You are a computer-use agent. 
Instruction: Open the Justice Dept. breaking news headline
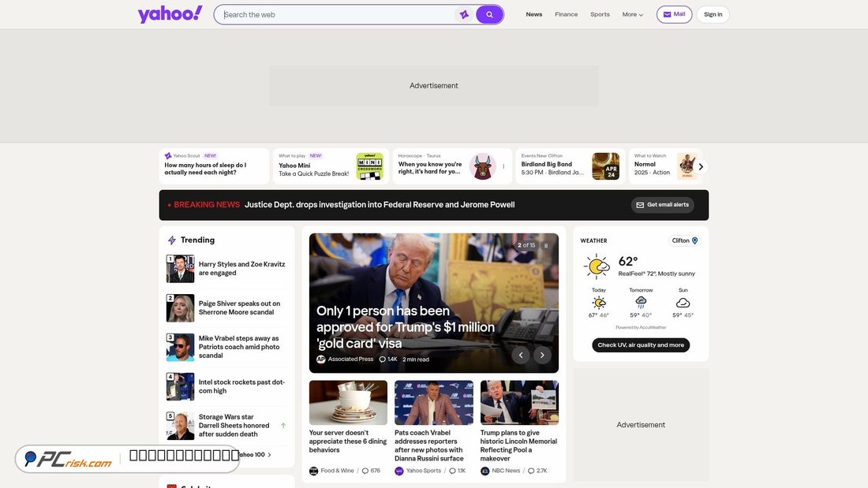[380, 205]
